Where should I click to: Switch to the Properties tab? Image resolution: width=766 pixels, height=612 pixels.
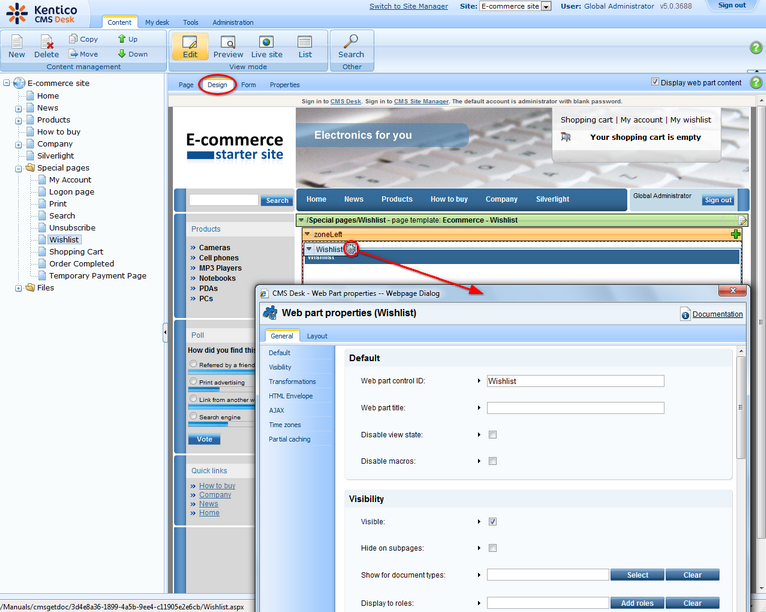pos(284,84)
